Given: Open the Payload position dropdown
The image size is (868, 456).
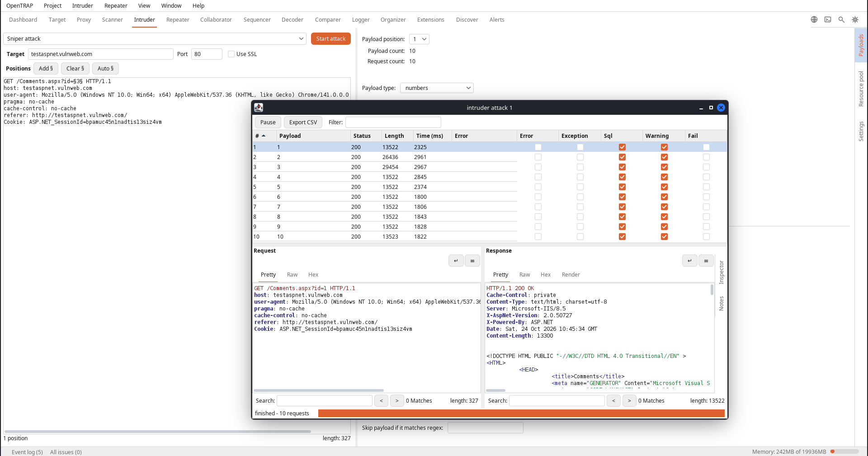Looking at the screenshot, I should [x=419, y=39].
